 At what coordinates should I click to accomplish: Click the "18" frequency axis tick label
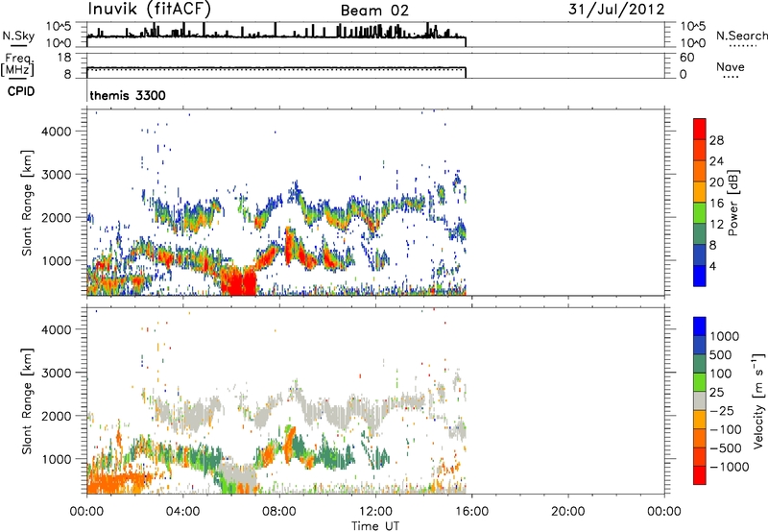pyautogui.click(x=64, y=58)
